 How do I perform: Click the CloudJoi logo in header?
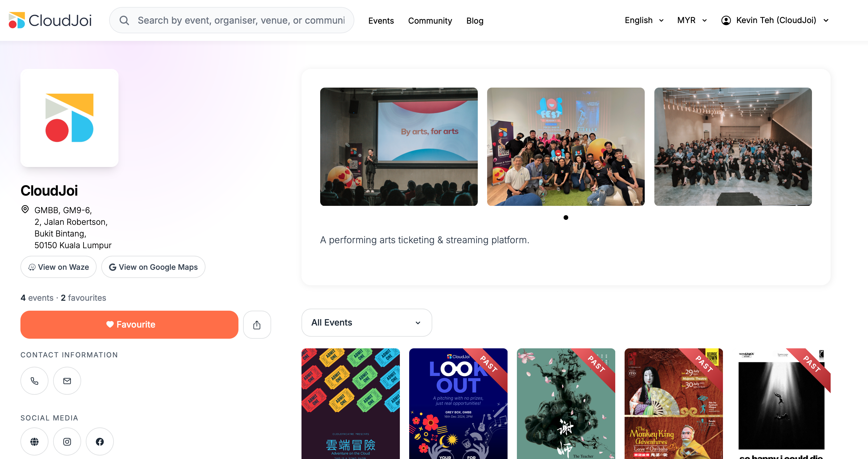tap(50, 20)
